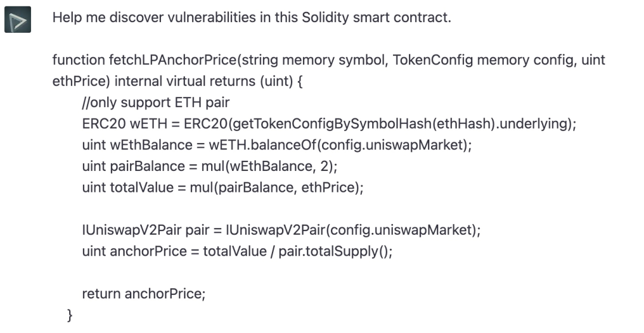Click the 'ethPrice) internal virtual returns' line
This screenshot has width=644, height=333.
point(178,81)
